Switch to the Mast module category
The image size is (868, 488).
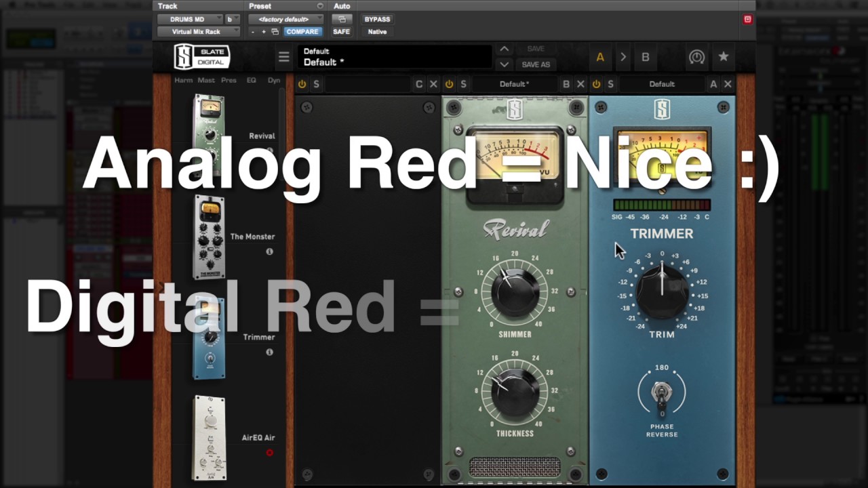click(x=206, y=80)
